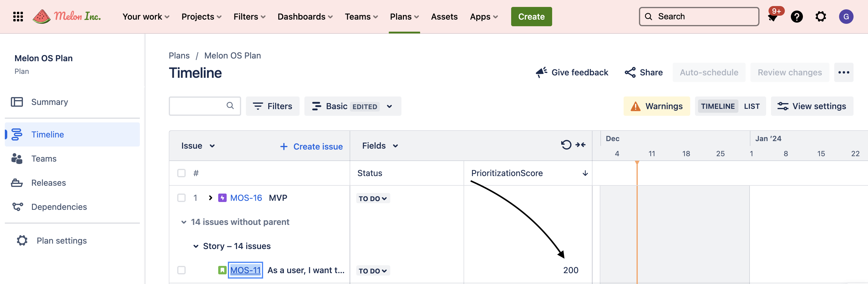Sort by PrioritizationScore arrow icon
868x284 pixels.
[x=585, y=173]
